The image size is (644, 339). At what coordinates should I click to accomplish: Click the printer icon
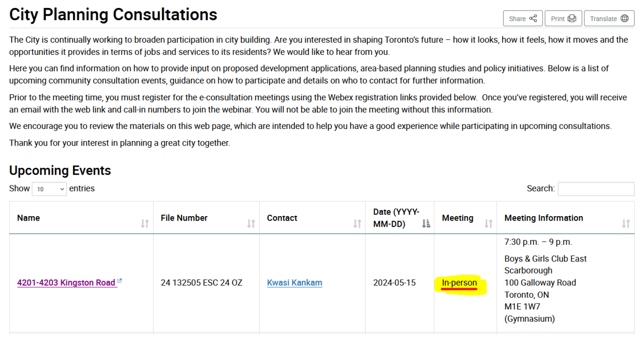point(572,19)
